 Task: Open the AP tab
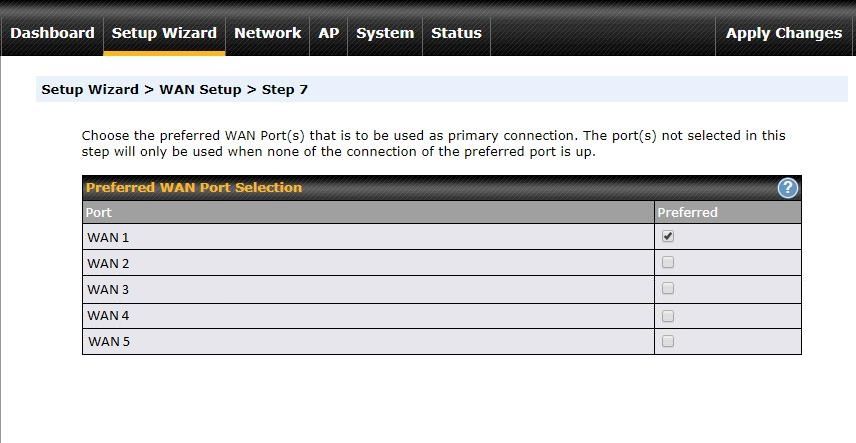click(x=329, y=33)
